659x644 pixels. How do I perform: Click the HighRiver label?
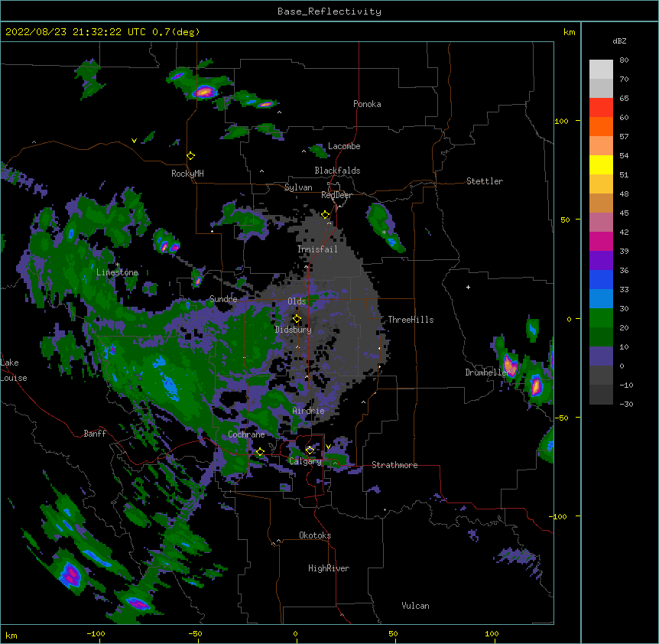click(x=329, y=568)
